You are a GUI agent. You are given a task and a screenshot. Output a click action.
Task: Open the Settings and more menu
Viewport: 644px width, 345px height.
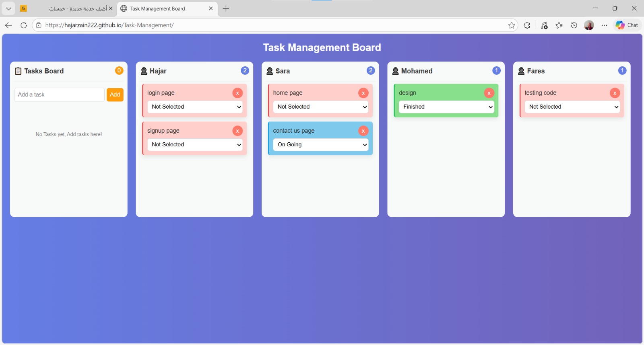click(604, 25)
